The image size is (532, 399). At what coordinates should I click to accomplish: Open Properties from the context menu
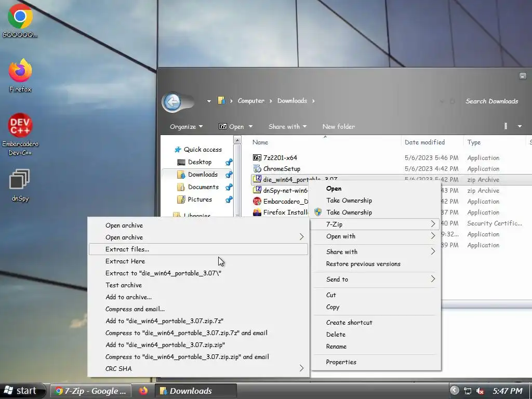376,362
